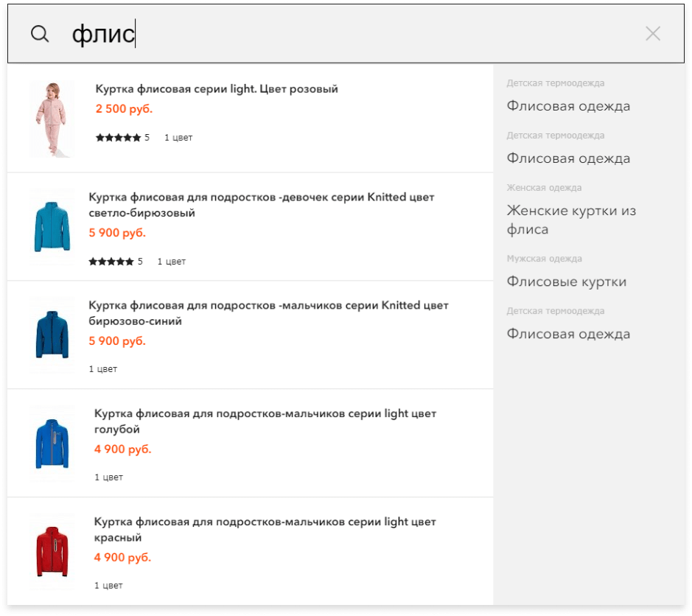Screen dimensions: 692x616
Task: Open the "Флисовые куртки" category suggestion
Action: click(567, 281)
